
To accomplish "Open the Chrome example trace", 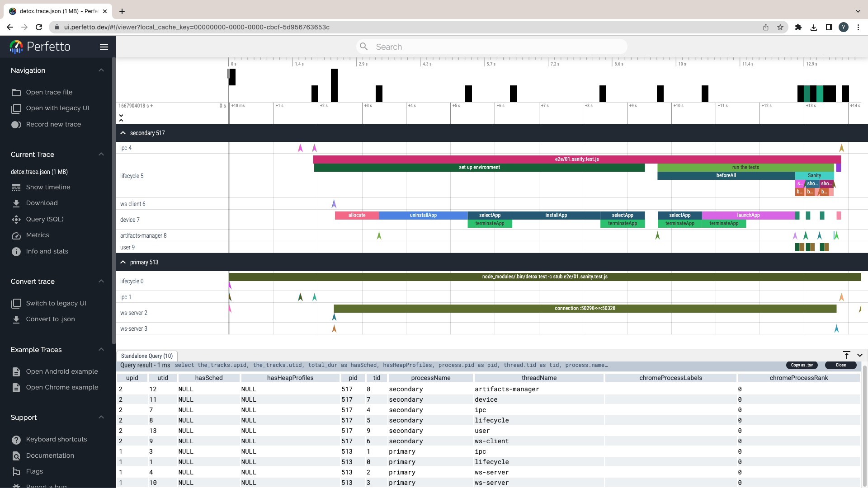I will (x=62, y=387).
